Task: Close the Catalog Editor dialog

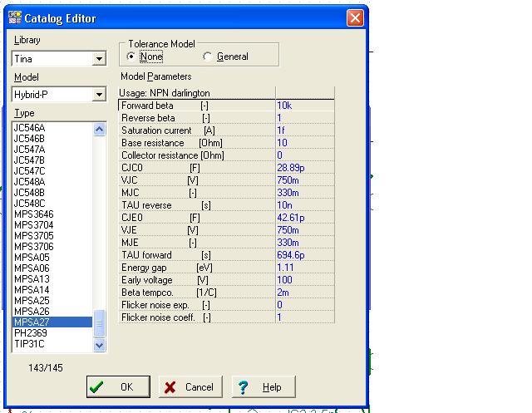Action: click(x=355, y=17)
